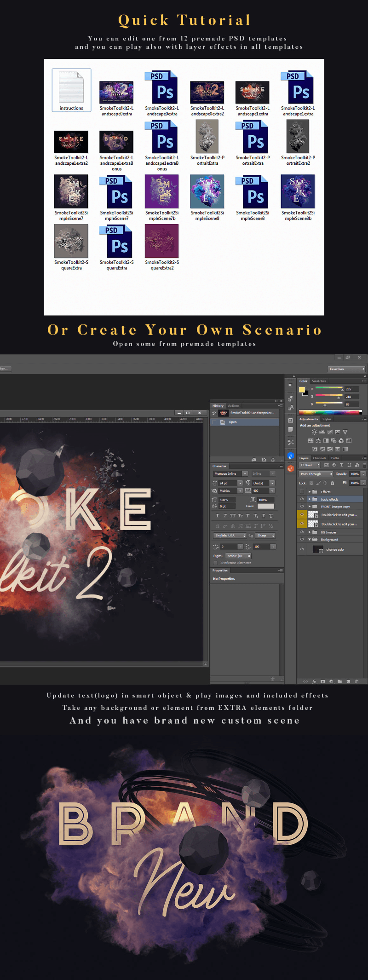Toggle visibility of 'change color' layer
This screenshot has width=368, height=980.
click(x=302, y=549)
